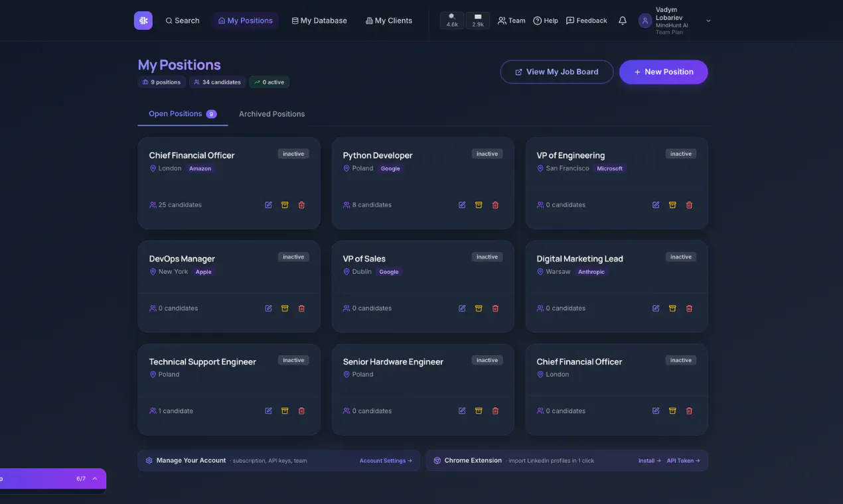The height and width of the screenshot is (504, 843).
Task: Open My Clients in the navigation
Action: tap(389, 21)
